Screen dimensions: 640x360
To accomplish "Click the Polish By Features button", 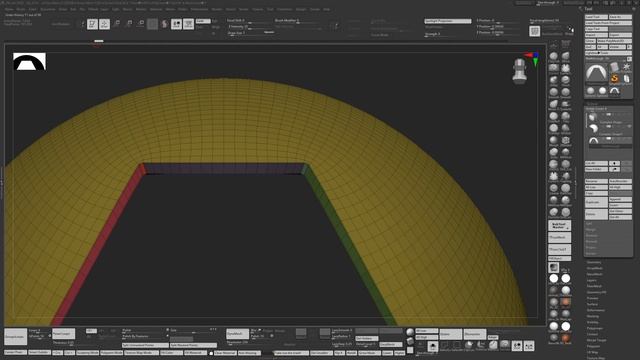I will [144, 336].
